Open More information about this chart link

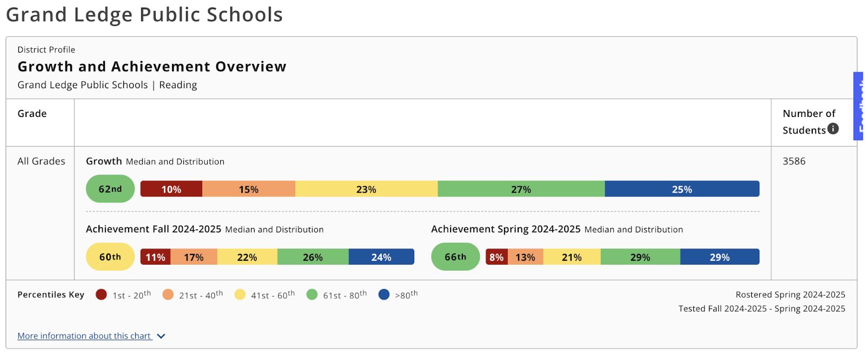coord(84,336)
